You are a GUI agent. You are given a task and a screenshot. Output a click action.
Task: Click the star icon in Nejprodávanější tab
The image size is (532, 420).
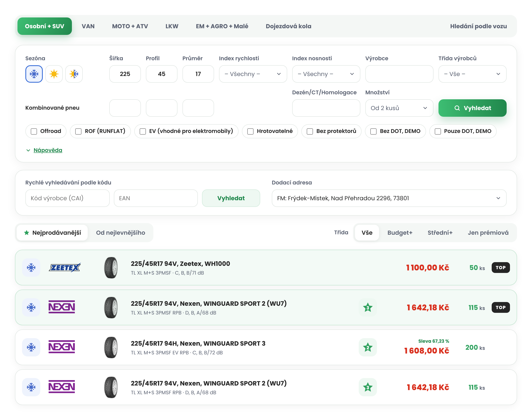point(27,233)
